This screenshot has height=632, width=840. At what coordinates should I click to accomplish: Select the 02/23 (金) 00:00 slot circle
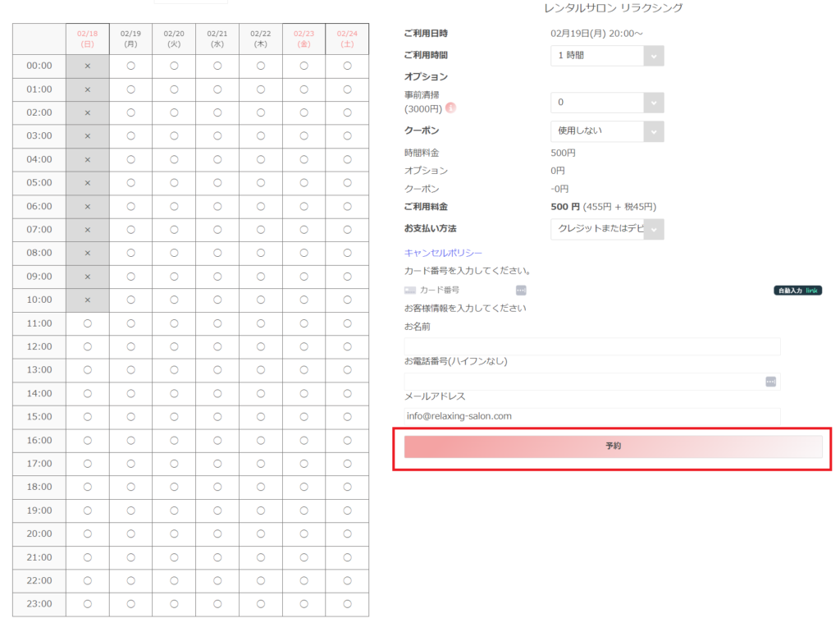(304, 66)
